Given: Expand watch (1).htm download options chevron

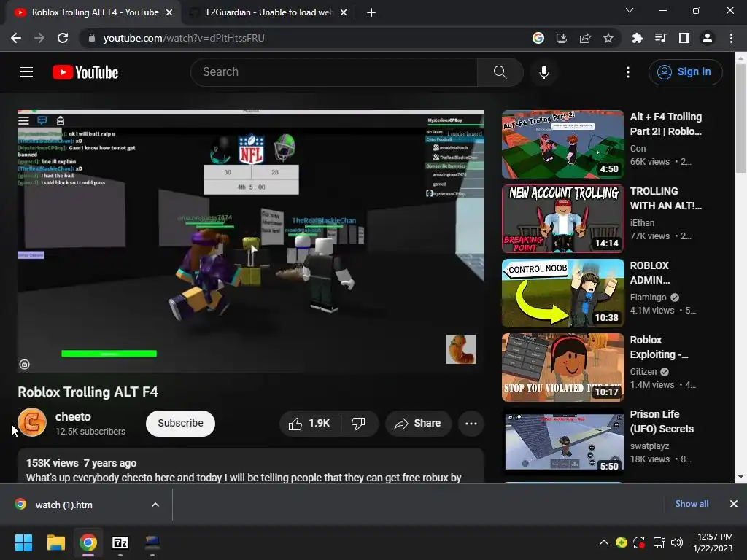Looking at the screenshot, I should tap(155, 505).
